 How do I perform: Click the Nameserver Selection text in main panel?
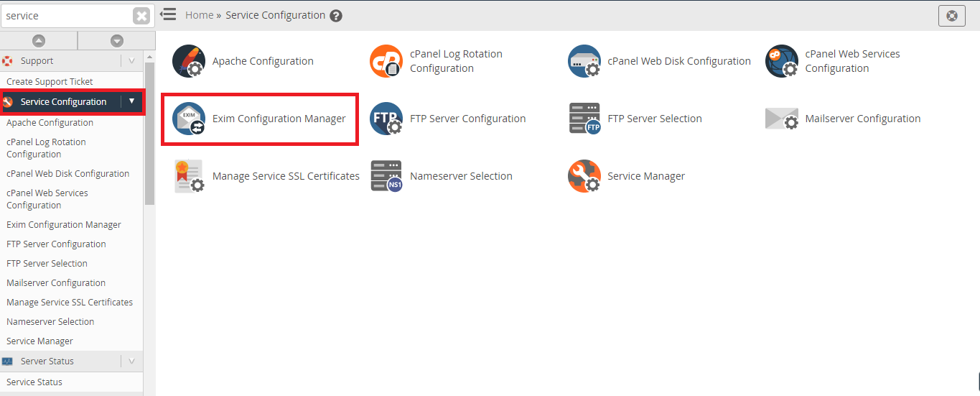coord(461,176)
